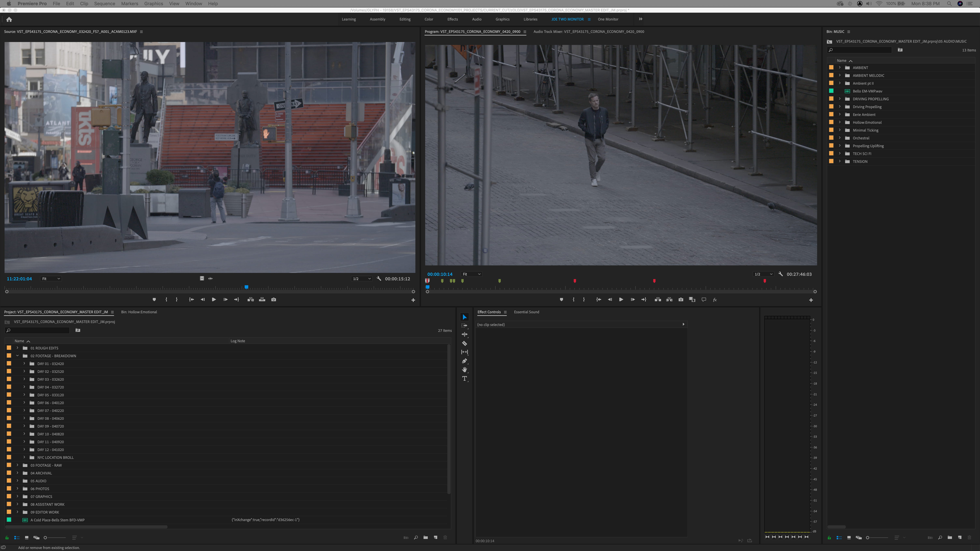This screenshot has height=551, width=980.
Task: Expand the 05 AUDIO bin
Action: (17, 481)
